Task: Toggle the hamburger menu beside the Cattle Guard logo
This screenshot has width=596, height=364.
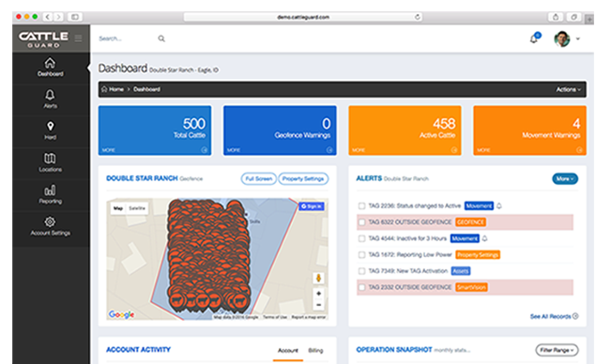Action: click(x=78, y=38)
